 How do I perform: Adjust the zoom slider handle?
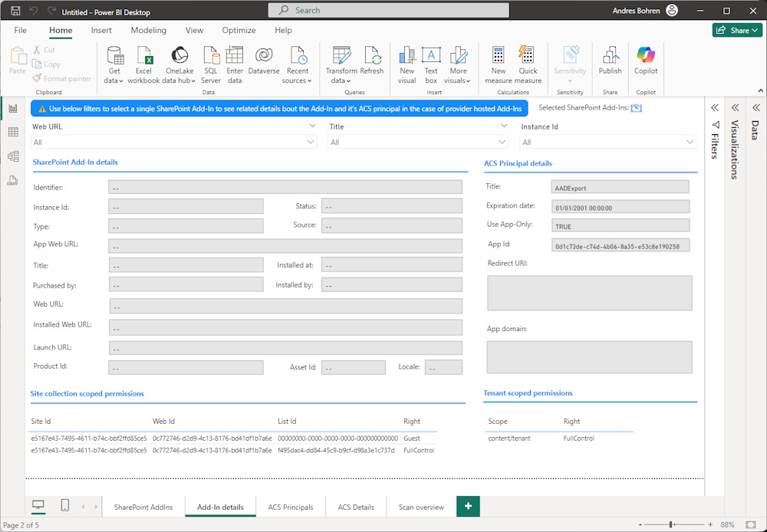coord(670,524)
